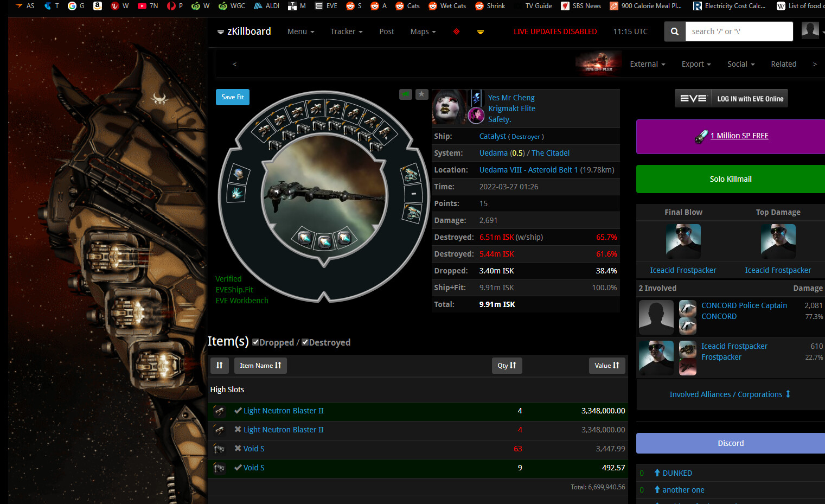Upvote the 'another one' comment
Screen dimensions: 825x504
pos(657,490)
